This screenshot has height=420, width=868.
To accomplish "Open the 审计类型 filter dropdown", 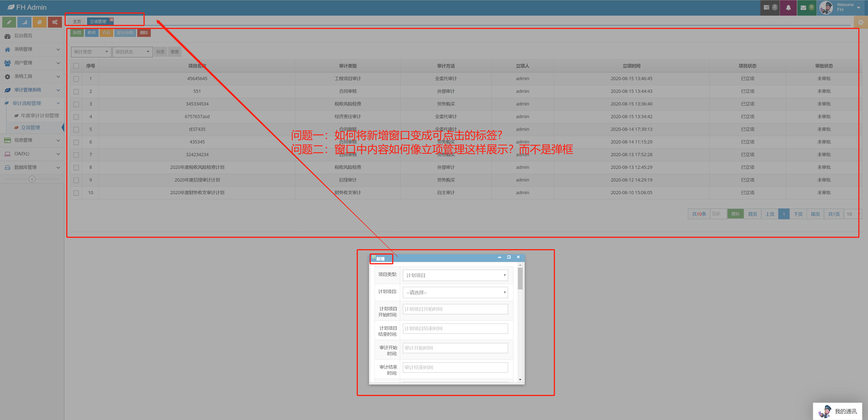I will [x=91, y=52].
